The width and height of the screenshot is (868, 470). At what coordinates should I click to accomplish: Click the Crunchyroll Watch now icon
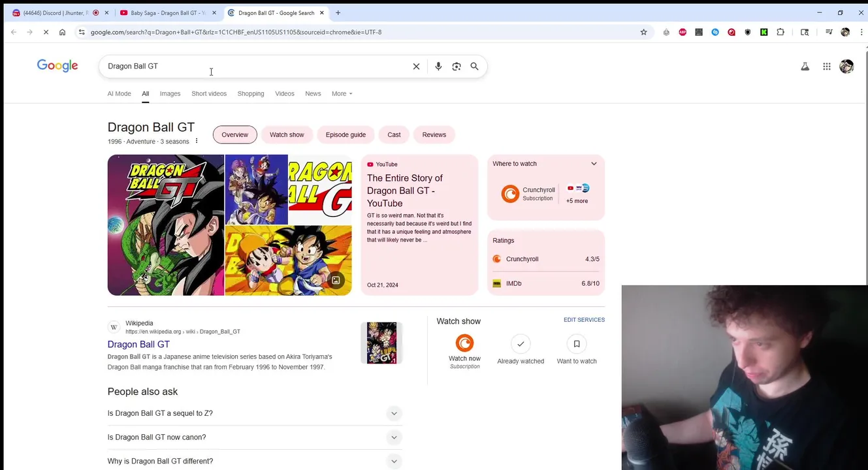464,343
